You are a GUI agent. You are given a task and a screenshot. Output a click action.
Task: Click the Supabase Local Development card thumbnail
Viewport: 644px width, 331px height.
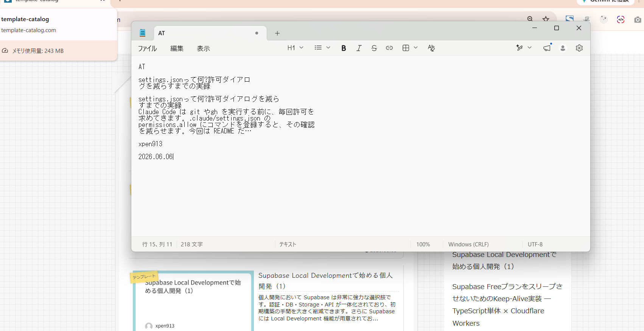click(193, 301)
